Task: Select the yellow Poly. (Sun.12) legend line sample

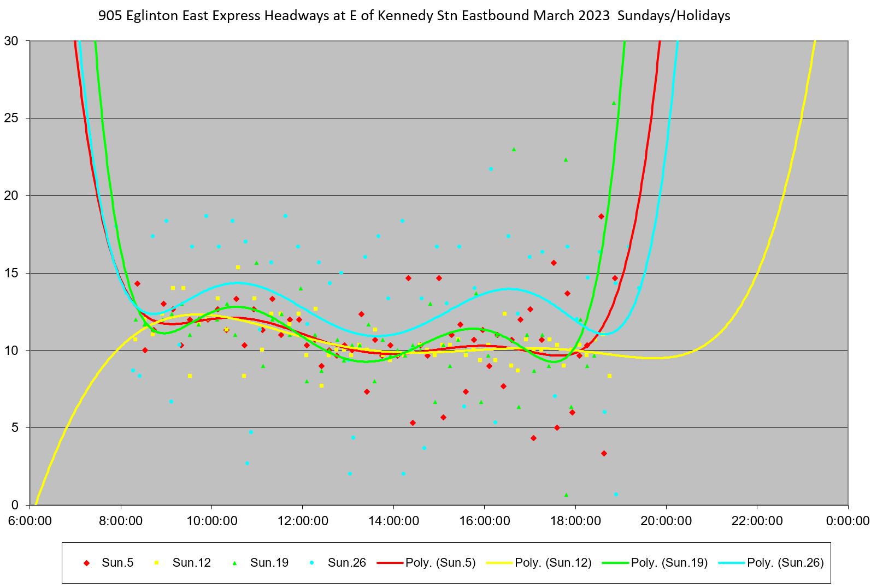Action: click(x=499, y=563)
